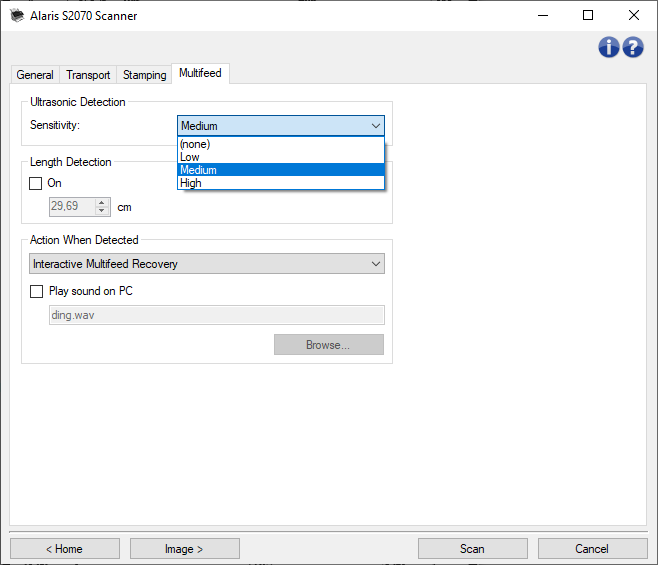Enable Play sound on PC checkbox
Image resolution: width=658 pixels, height=565 pixels.
37,291
